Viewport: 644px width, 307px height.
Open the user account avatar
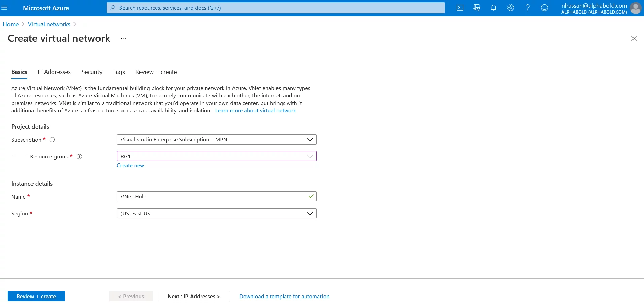pos(636,8)
